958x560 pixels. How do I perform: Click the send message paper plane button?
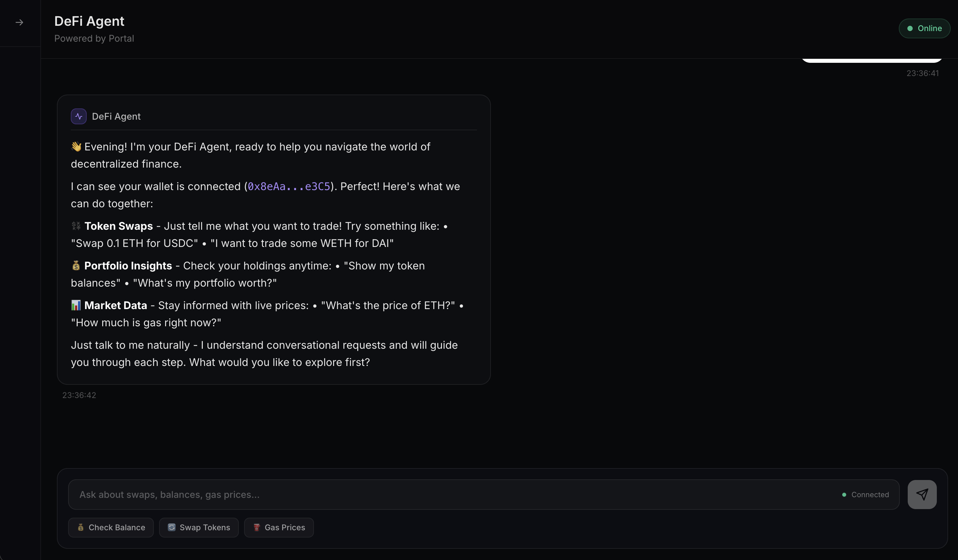point(922,494)
